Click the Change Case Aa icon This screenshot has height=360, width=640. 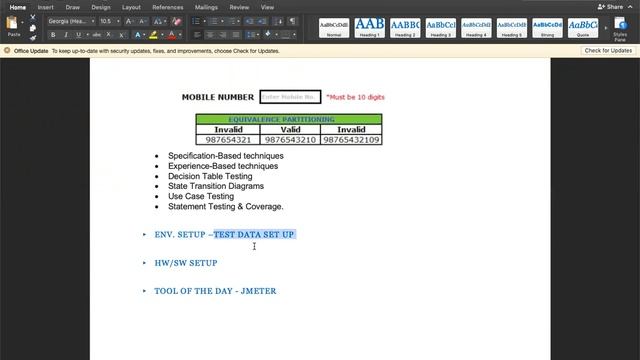click(x=158, y=21)
